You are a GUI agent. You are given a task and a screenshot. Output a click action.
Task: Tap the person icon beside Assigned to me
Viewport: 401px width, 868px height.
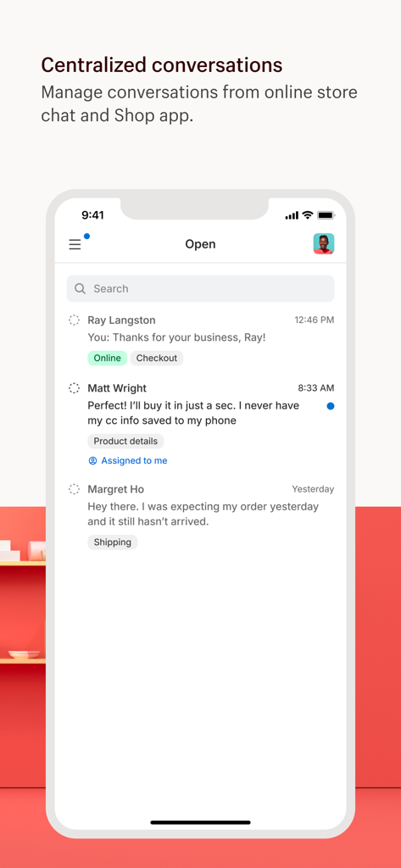point(92,460)
